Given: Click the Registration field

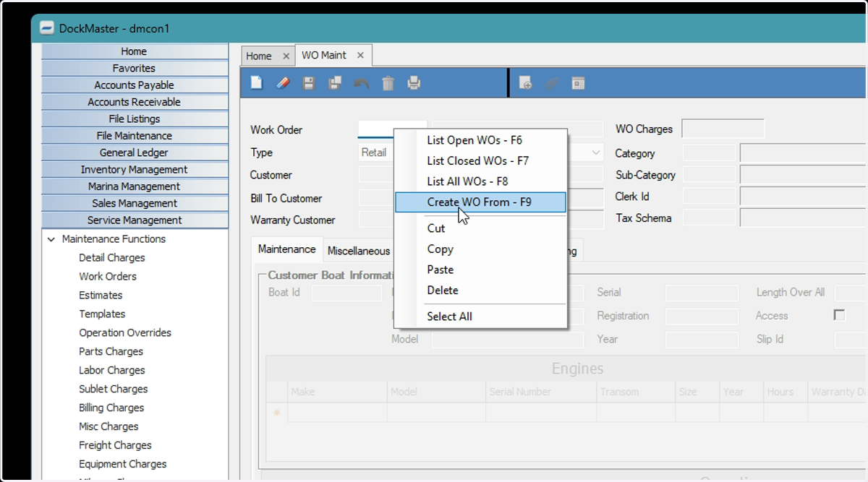Looking at the screenshot, I should pyautogui.click(x=702, y=316).
